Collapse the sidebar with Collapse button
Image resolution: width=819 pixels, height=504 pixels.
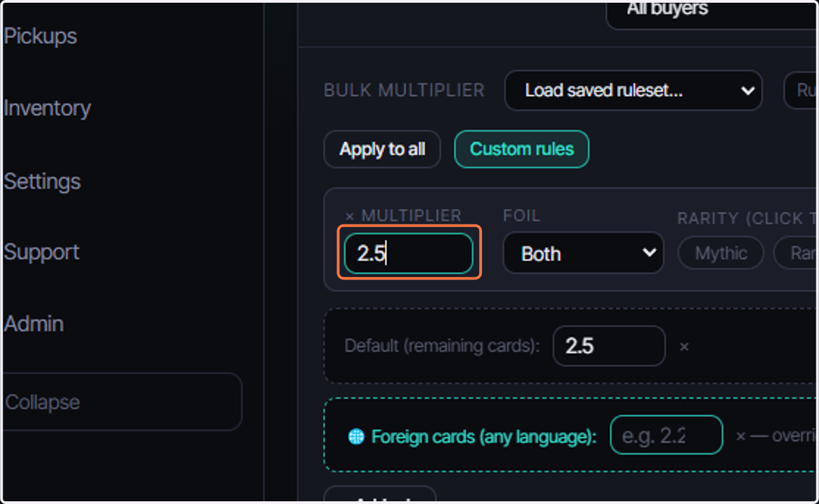coord(122,402)
